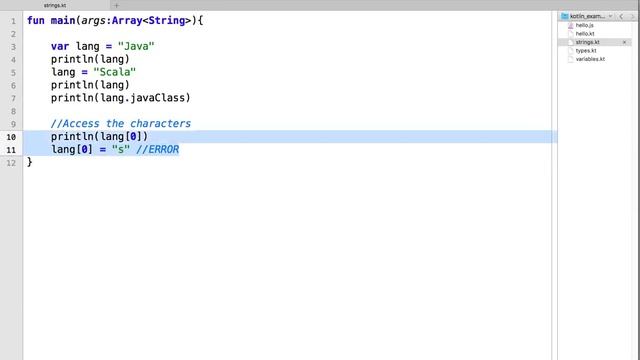Screen dimensions: 640x360
Task: Navigate forward with the right chevron
Action: coord(633,16)
